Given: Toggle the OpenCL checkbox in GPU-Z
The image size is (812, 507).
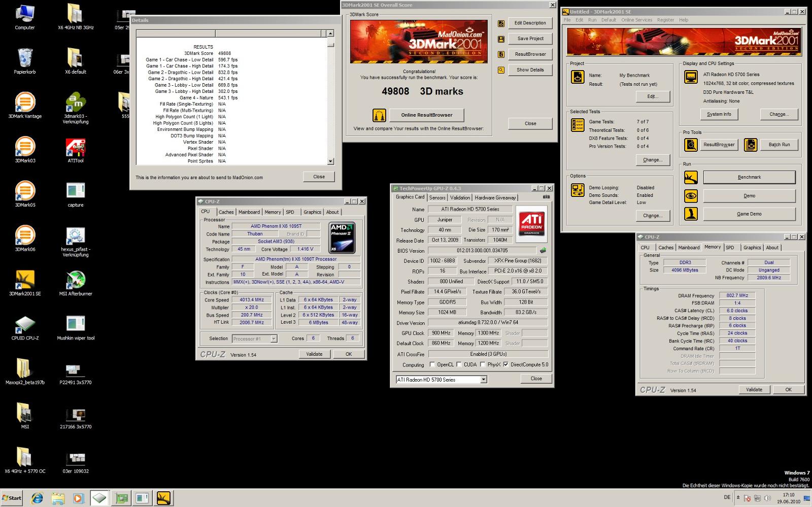Looking at the screenshot, I should click(x=432, y=364).
